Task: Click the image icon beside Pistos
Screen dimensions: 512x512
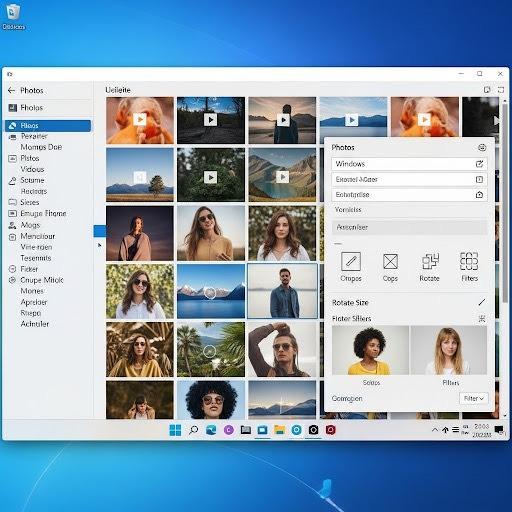Action: coord(12,158)
